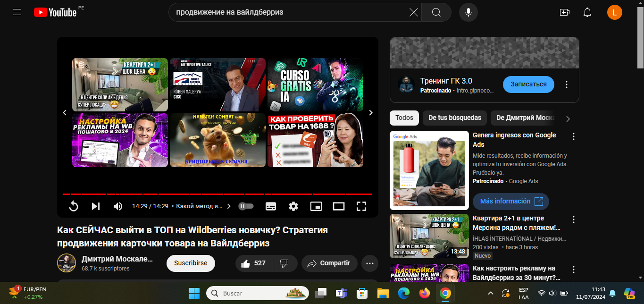Toggle theater mode
This screenshot has width=644, height=304.
pyautogui.click(x=339, y=206)
